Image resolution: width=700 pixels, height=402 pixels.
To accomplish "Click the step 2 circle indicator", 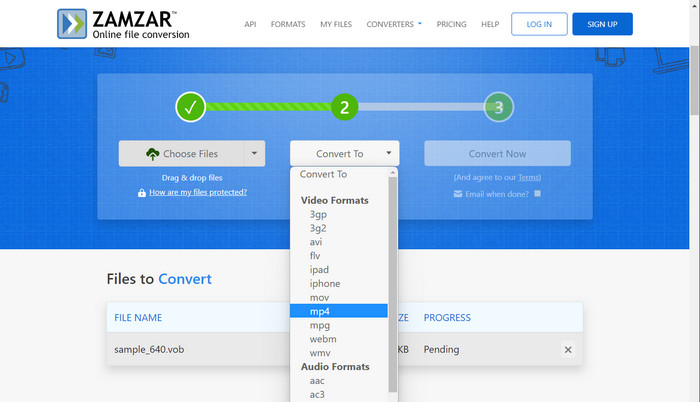I will (x=345, y=107).
